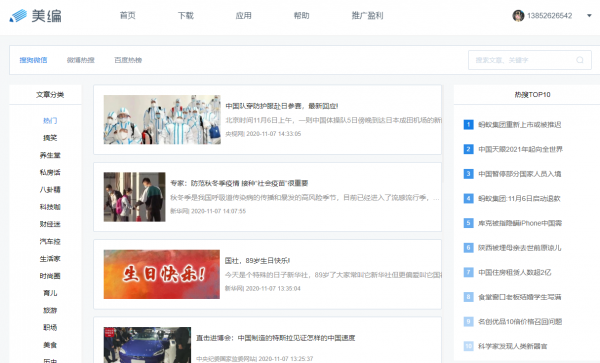The width and height of the screenshot is (600, 363).
Task: Open the 应用 navigation item
Action: 243,16
